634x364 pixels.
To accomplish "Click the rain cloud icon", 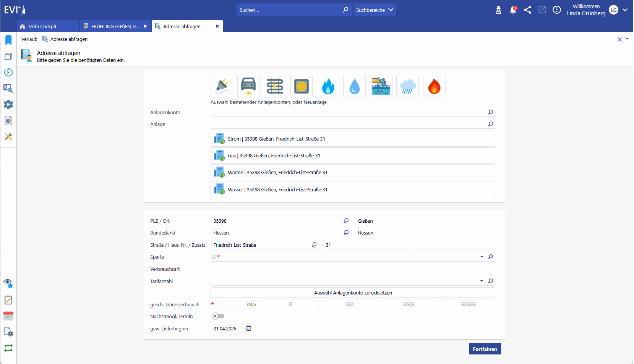I will tap(407, 86).
